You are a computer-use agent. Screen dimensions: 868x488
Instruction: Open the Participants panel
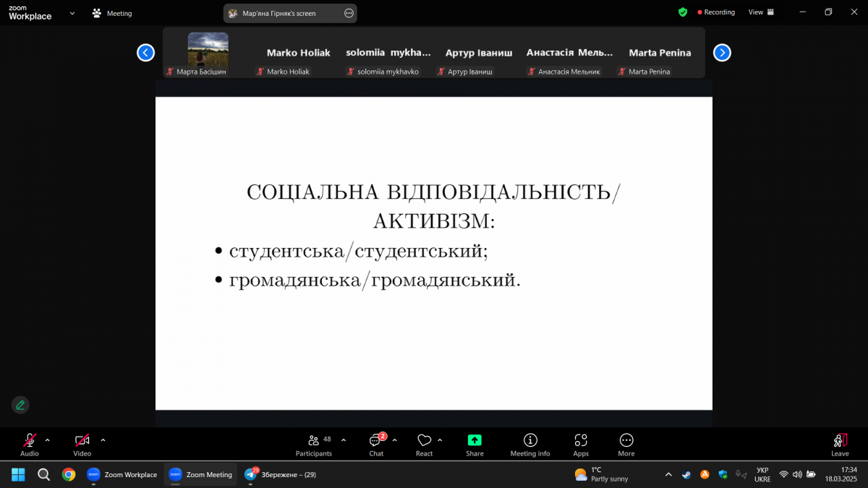(x=314, y=444)
